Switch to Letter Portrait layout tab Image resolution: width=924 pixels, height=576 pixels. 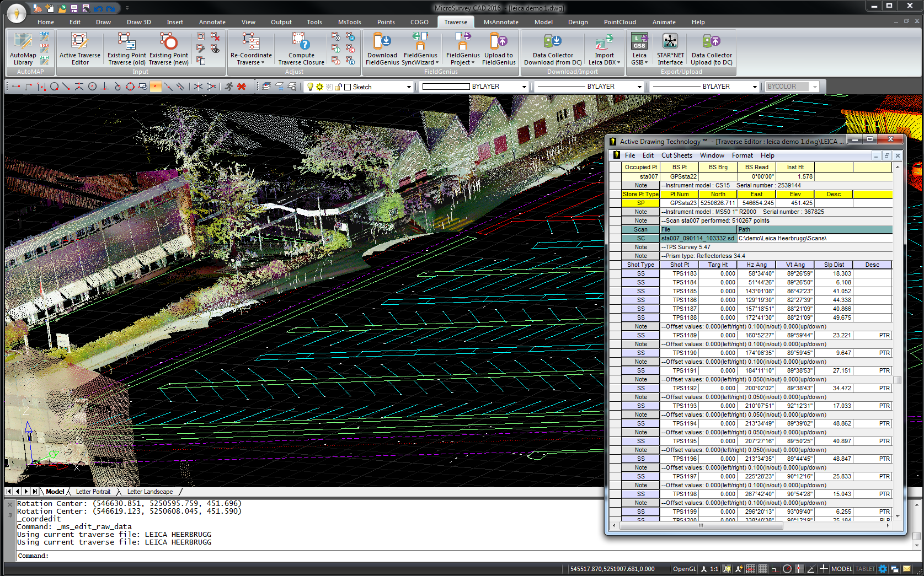[x=93, y=492]
